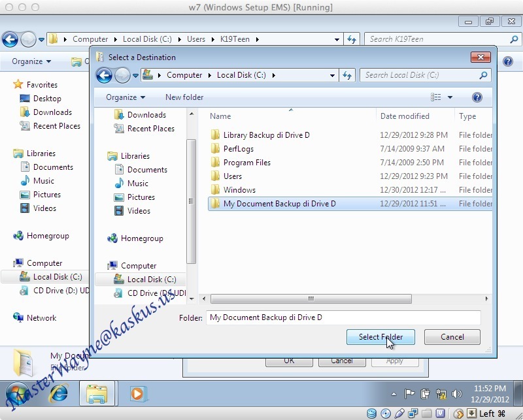Select the Program Files folder

point(350,163)
